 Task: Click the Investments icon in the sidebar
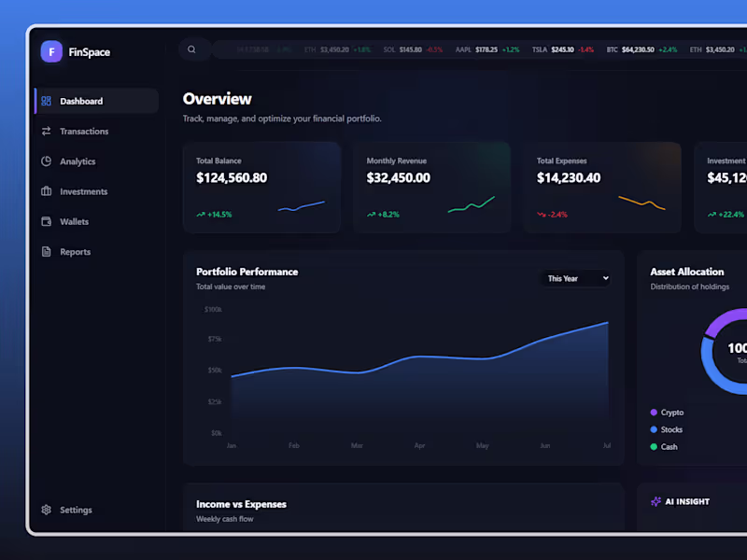pos(47,191)
